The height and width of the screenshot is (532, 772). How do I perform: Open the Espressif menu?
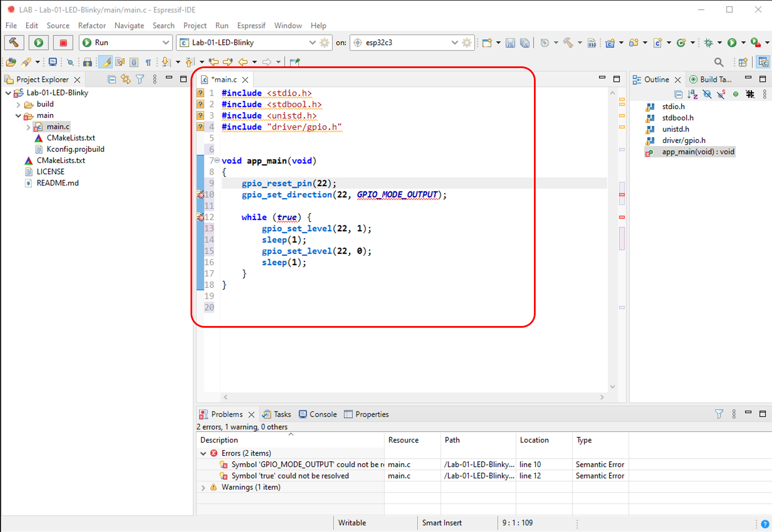[x=251, y=26]
